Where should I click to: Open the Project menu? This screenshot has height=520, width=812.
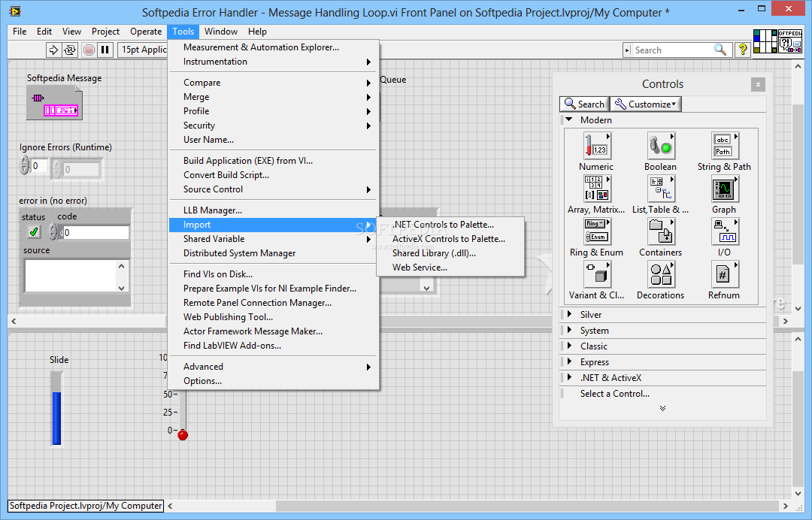[x=106, y=32]
